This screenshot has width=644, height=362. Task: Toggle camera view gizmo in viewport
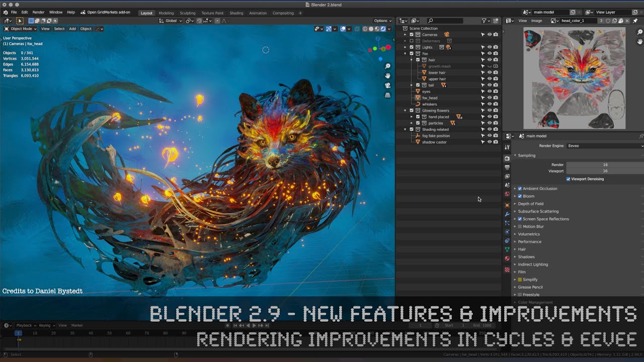coord(388,85)
